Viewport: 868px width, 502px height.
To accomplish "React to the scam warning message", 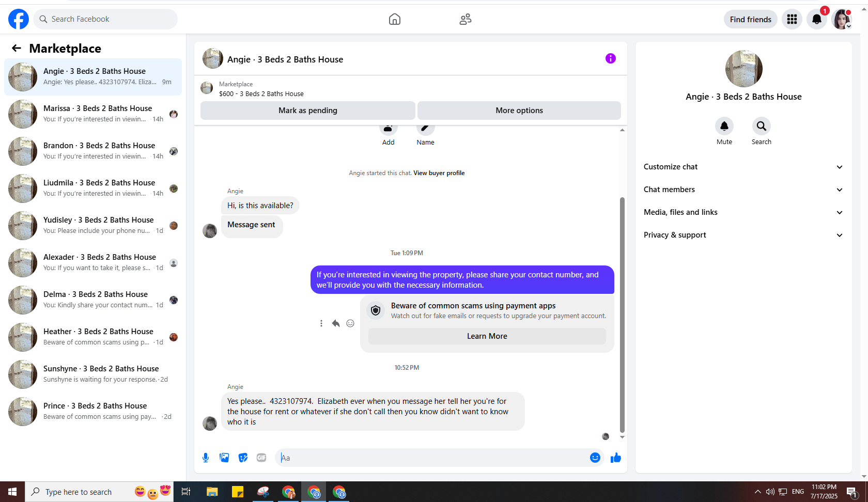I will pyautogui.click(x=350, y=323).
